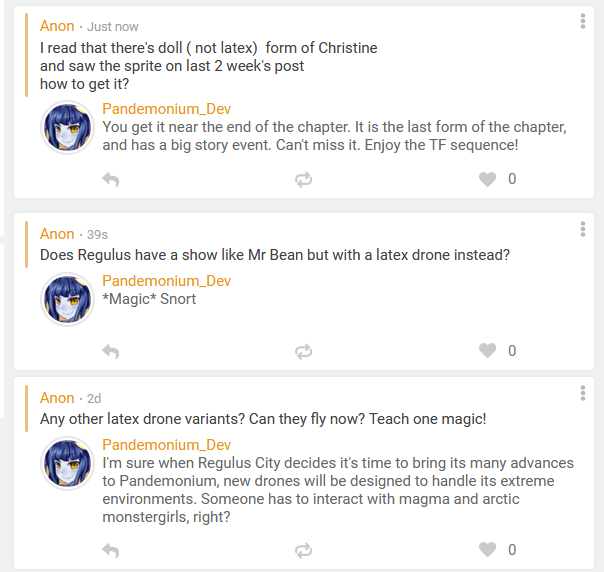The image size is (604, 572).
Task: Click the 'Just now' timestamp
Action: 113,26
